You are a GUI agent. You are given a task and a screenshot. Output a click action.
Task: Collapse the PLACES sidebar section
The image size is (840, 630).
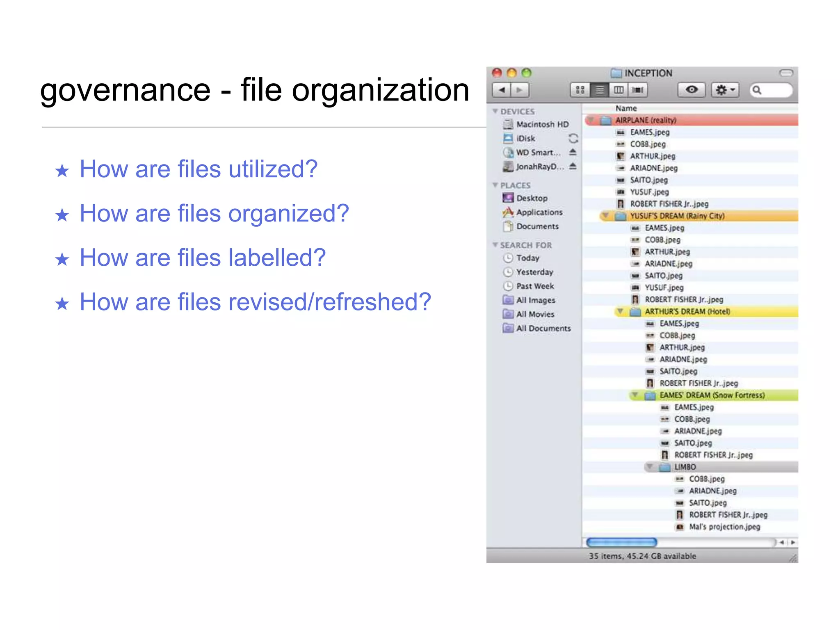click(x=495, y=185)
